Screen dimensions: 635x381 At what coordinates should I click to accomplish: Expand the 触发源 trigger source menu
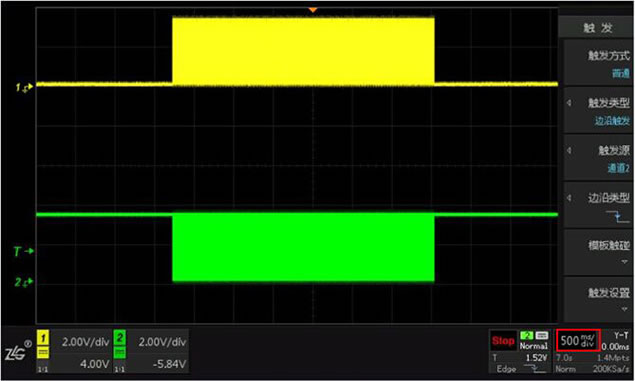point(598,158)
